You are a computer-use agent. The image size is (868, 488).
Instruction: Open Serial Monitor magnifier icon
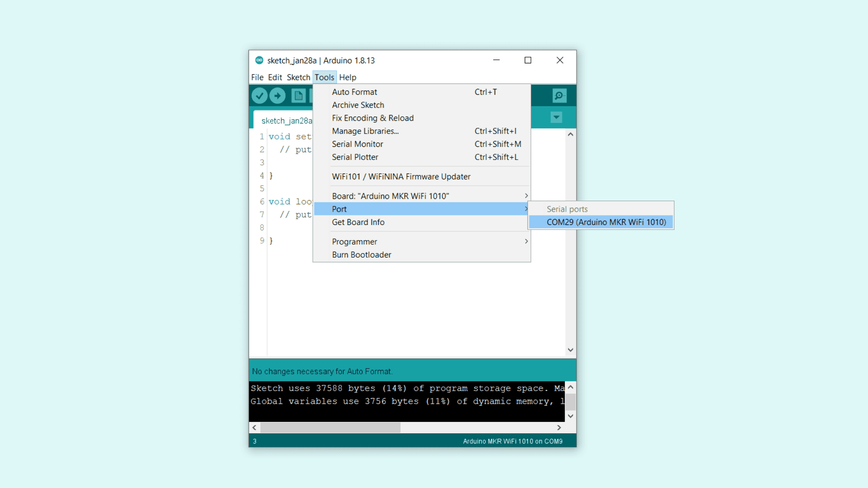point(559,96)
